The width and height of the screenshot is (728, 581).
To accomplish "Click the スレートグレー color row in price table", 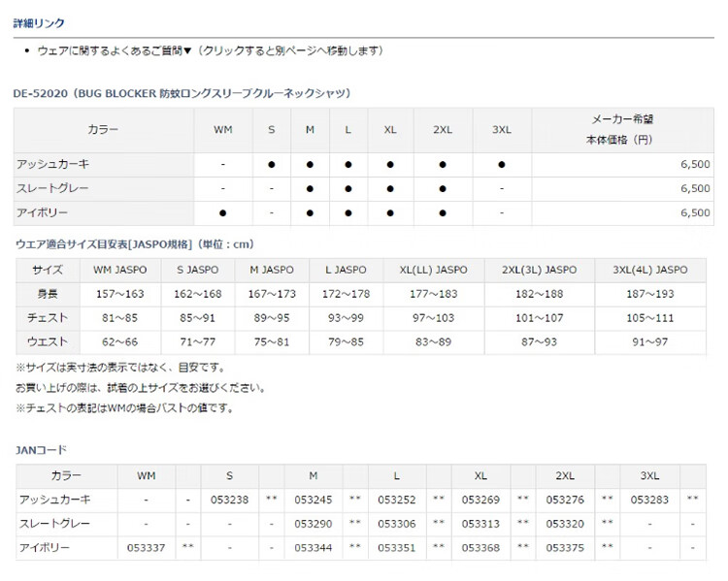I will (x=364, y=189).
